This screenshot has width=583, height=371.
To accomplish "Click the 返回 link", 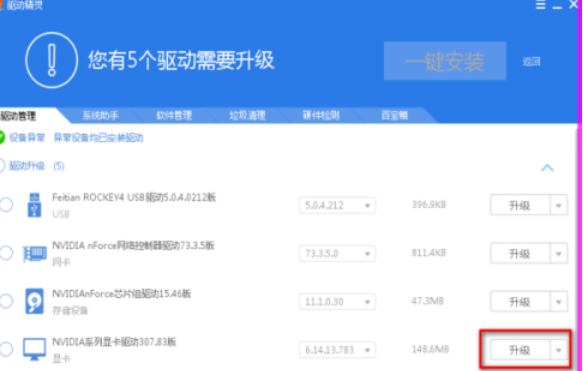I will 531,62.
